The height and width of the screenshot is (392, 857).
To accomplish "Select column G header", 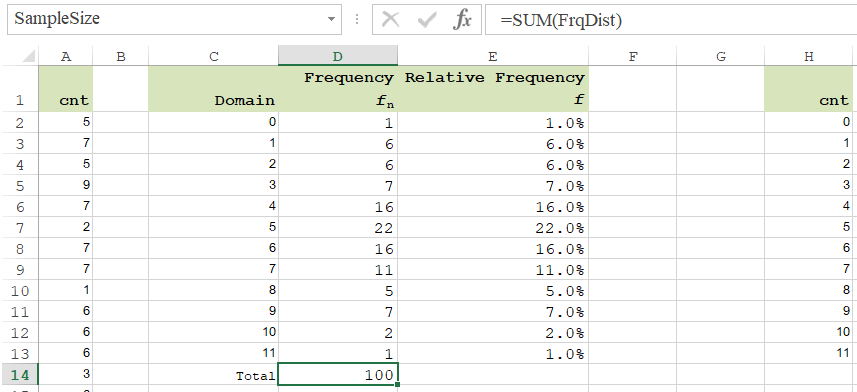I will click(720, 56).
